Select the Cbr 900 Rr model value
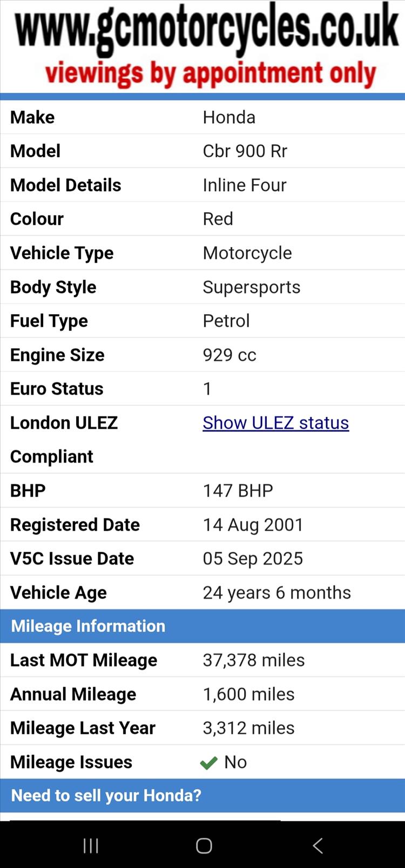The height and width of the screenshot is (868, 405). click(245, 151)
